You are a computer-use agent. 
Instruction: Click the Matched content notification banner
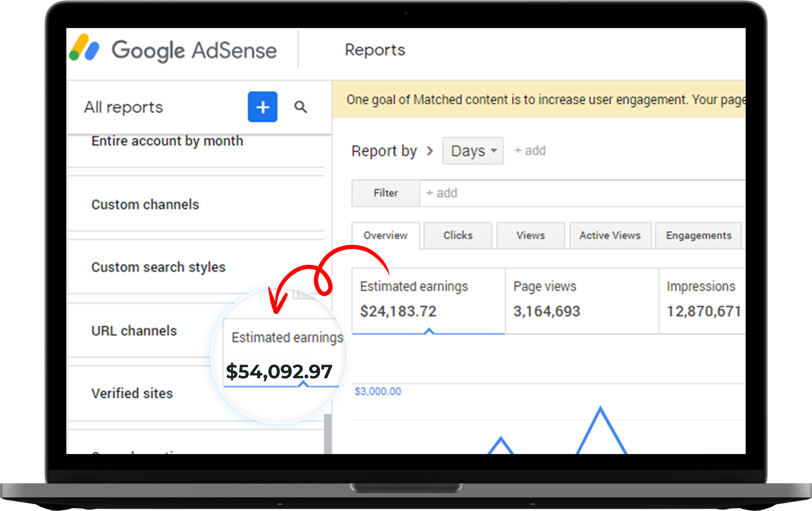click(539, 99)
